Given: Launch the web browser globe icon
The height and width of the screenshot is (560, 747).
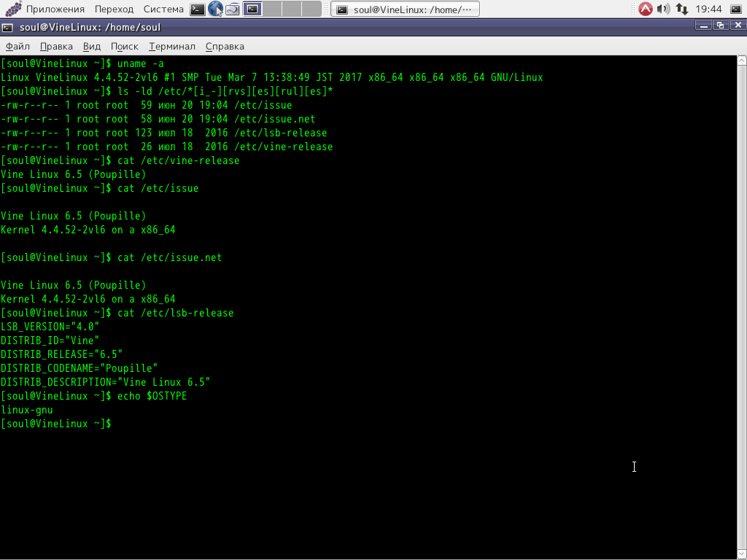Looking at the screenshot, I should click(x=215, y=9).
